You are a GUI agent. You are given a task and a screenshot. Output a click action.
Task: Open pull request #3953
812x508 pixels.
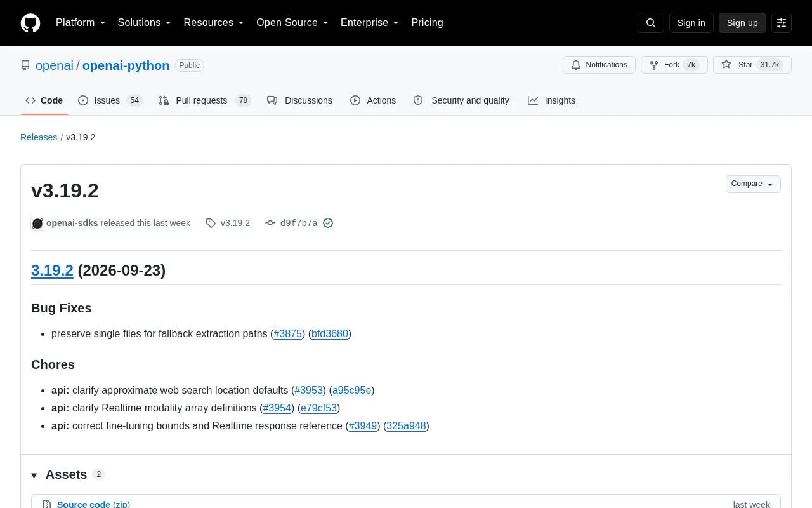coord(309,390)
